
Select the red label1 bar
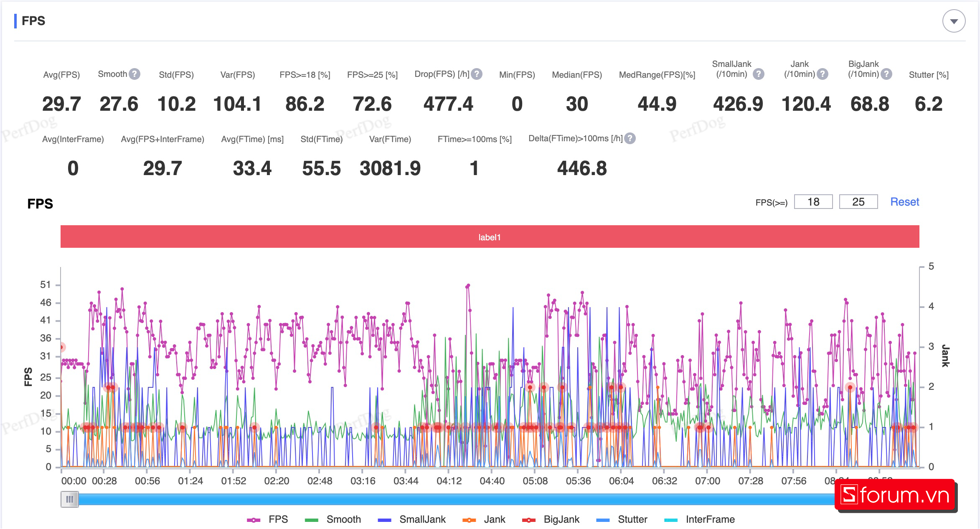pyautogui.click(x=490, y=237)
